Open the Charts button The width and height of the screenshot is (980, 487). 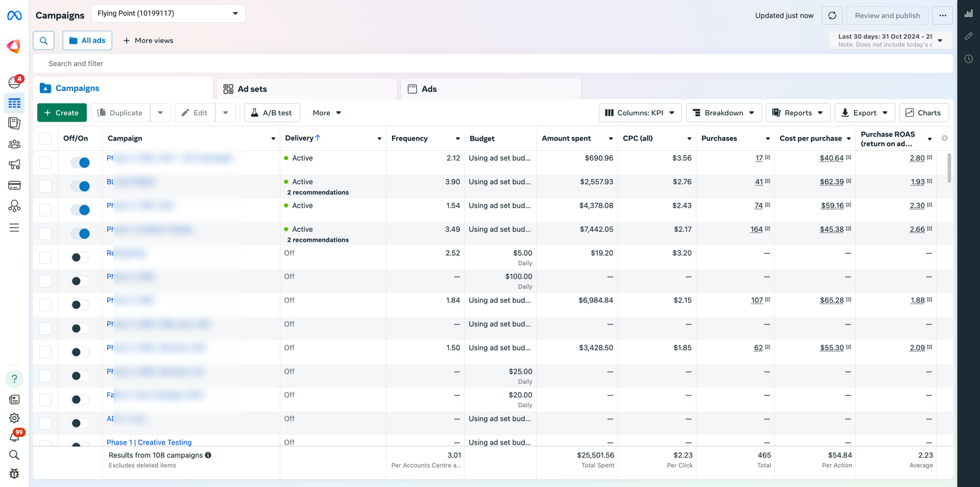pyautogui.click(x=924, y=113)
